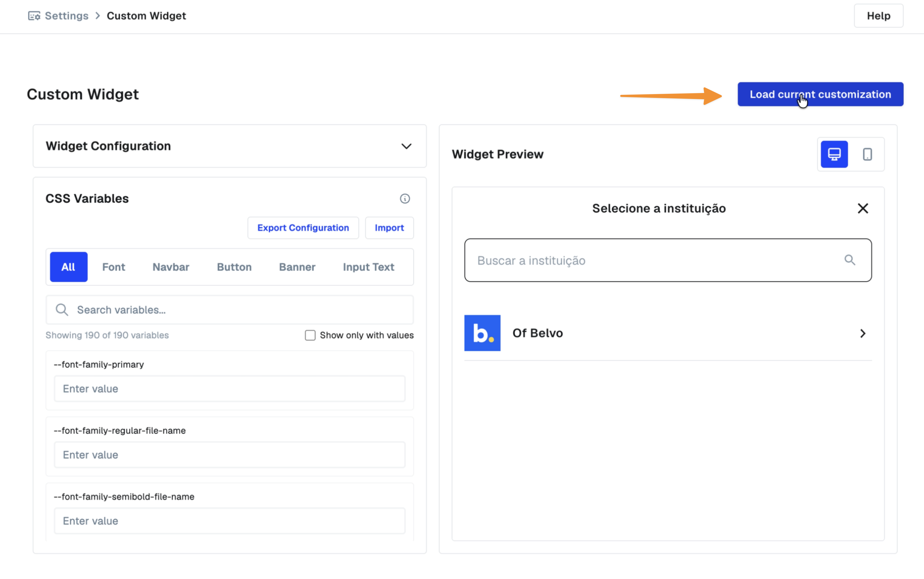Select the All variables tab

69,267
